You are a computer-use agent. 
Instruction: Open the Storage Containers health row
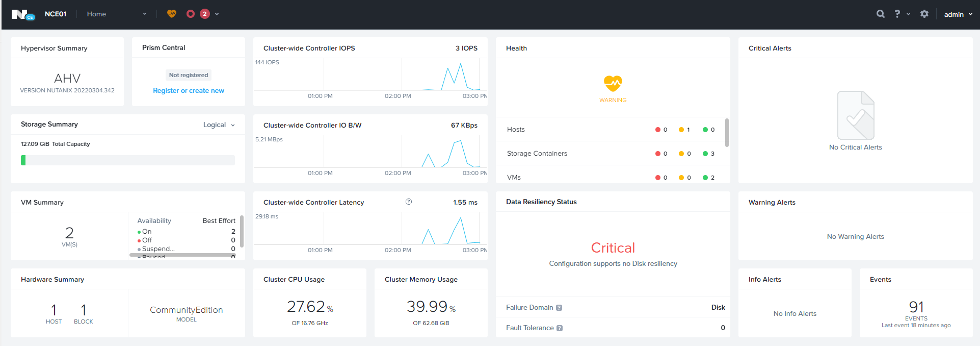click(537, 154)
